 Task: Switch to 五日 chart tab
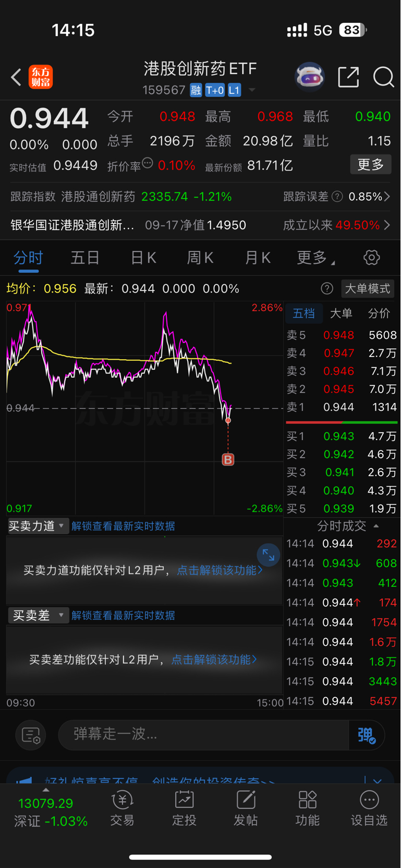click(85, 258)
